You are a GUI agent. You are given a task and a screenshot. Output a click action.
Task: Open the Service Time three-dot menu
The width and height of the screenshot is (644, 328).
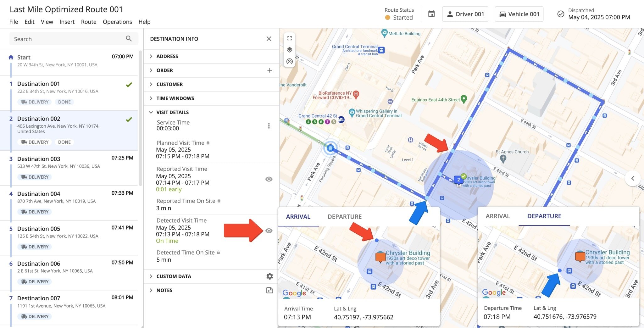(x=269, y=126)
